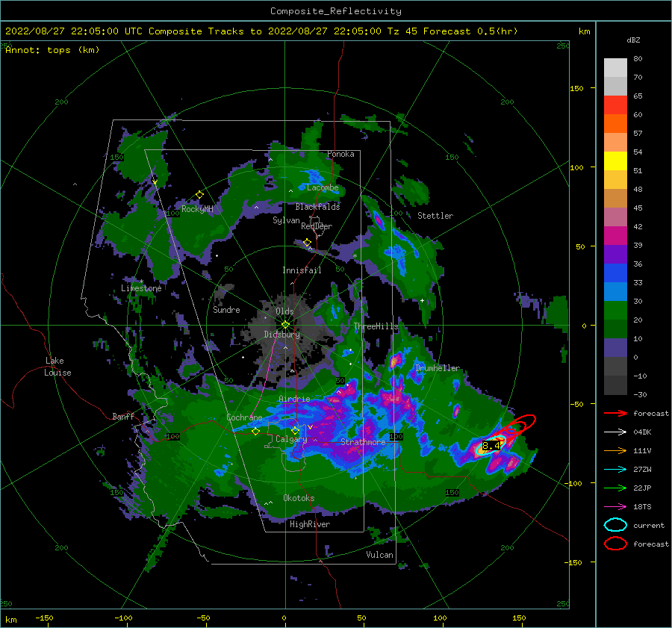Image resolution: width=672 pixels, height=628 pixels.
Task: Click the ThreeHills label
Action: tap(376, 326)
